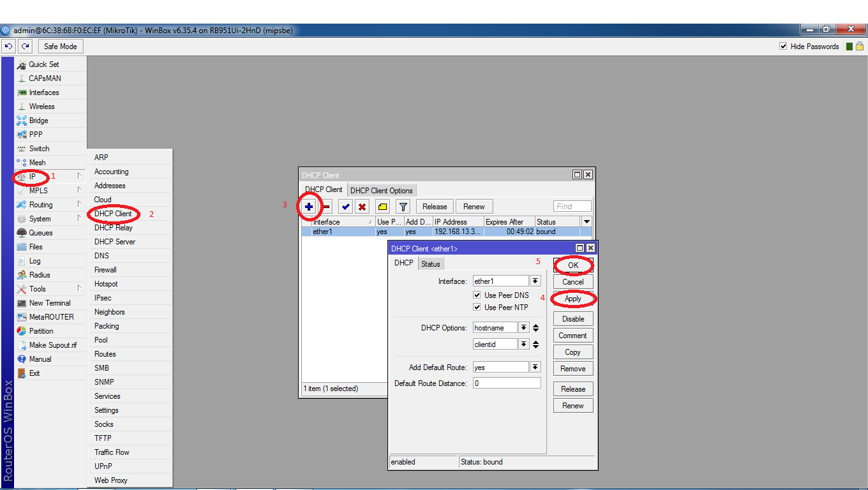Viewport: 868px width, 490px height.
Task: Click the MetaROUTER sidebar icon
Action: [22, 317]
